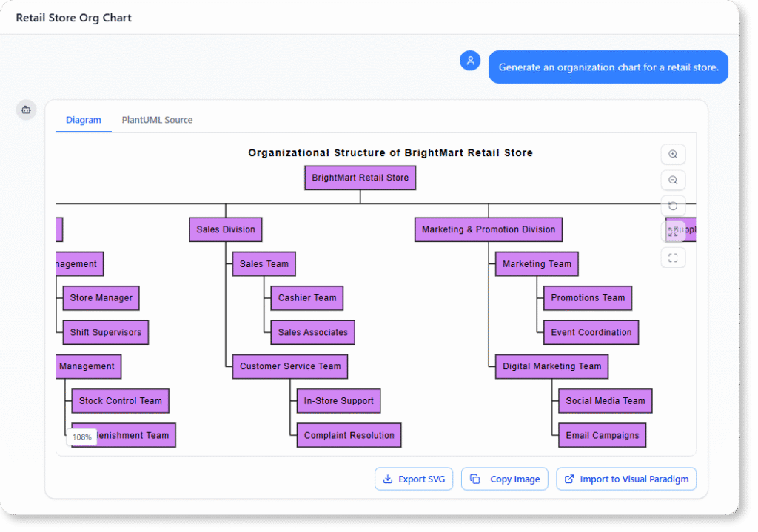Switch to the PlantUML Source tab
This screenshot has height=532, width=758.
pyautogui.click(x=156, y=119)
